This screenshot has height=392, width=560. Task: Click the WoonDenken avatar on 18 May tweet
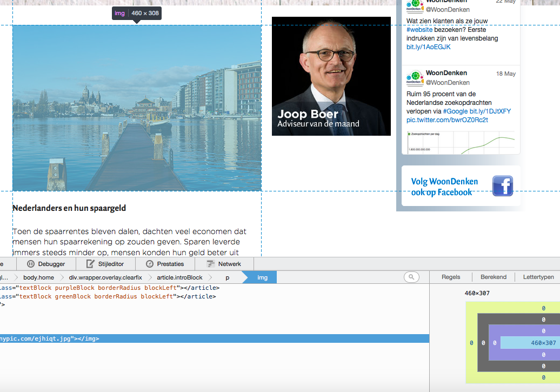[x=415, y=78]
